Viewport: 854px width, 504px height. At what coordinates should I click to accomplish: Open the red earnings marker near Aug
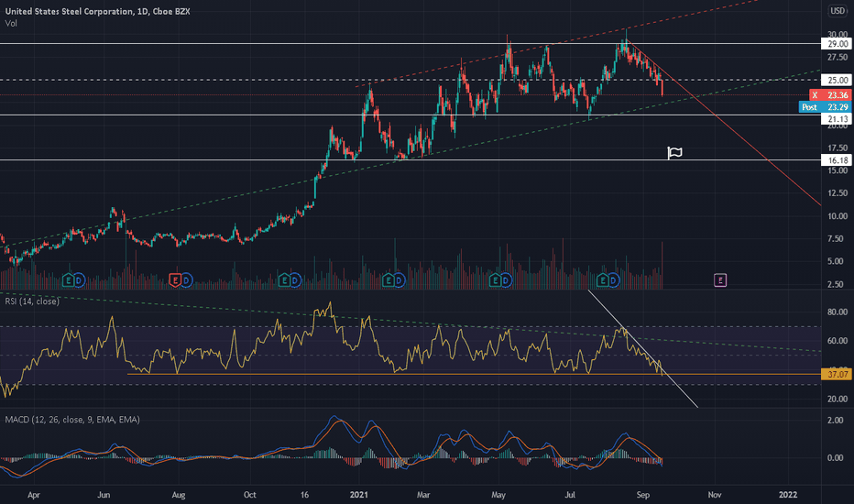[175, 280]
